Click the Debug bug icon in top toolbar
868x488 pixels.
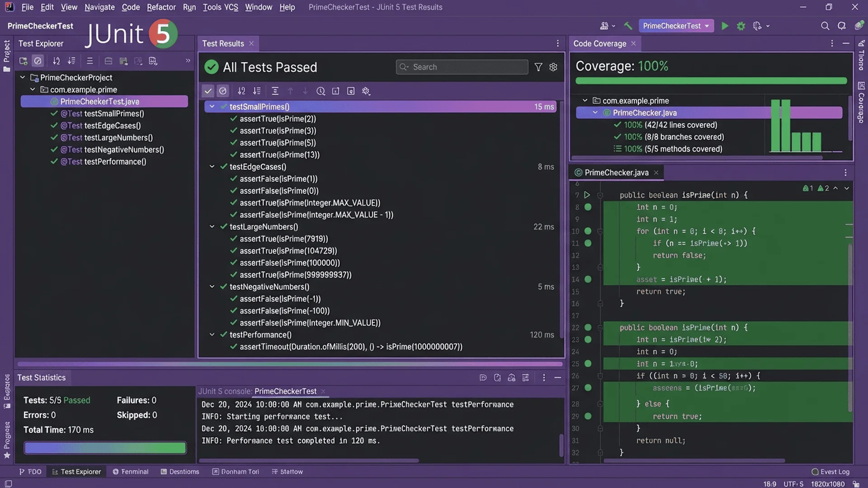coord(741,26)
